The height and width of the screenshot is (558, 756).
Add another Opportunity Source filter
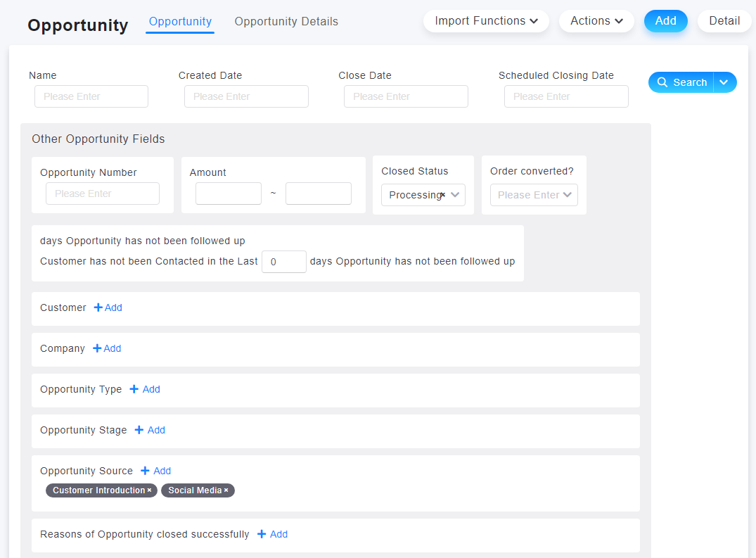(x=155, y=471)
